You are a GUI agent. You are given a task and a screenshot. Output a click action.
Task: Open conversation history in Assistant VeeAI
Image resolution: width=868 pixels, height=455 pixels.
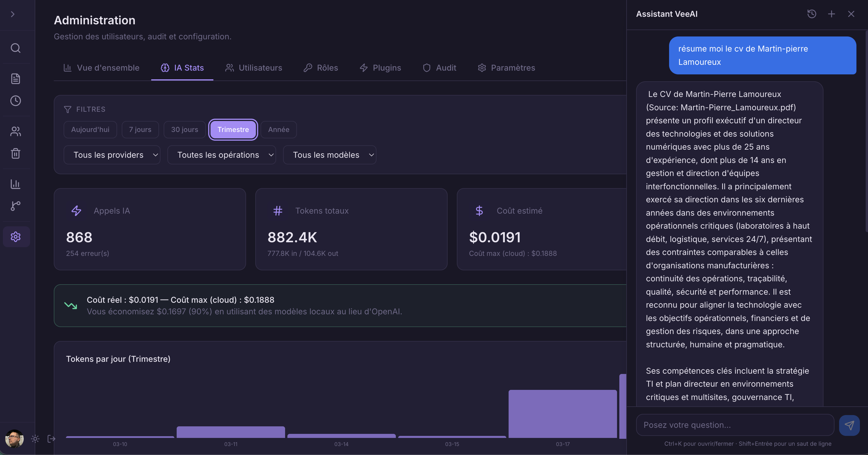[812, 14]
